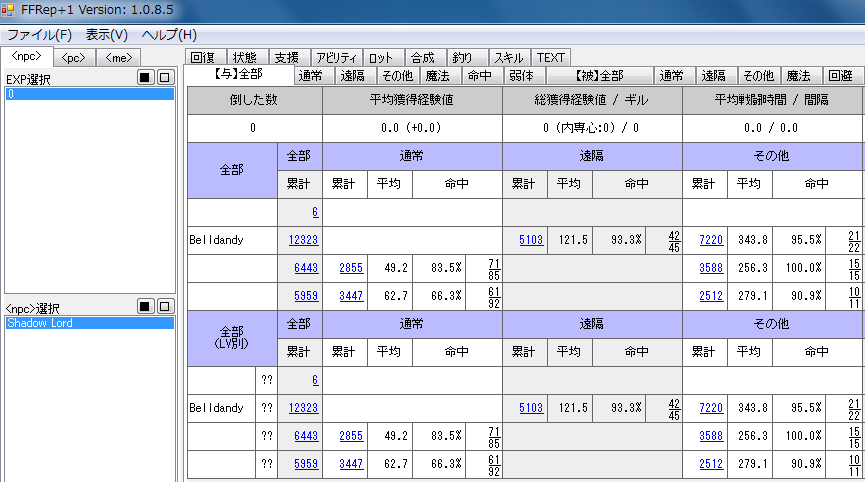Screen dimensions: 865x482
Task: Click the FFRep app icon in title bar
Action: (9, 11)
